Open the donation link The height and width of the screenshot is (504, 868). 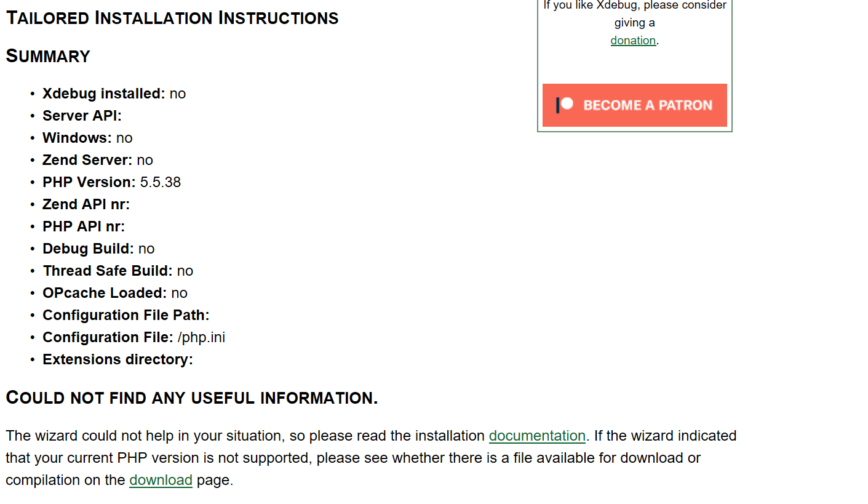[x=633, y=41]
